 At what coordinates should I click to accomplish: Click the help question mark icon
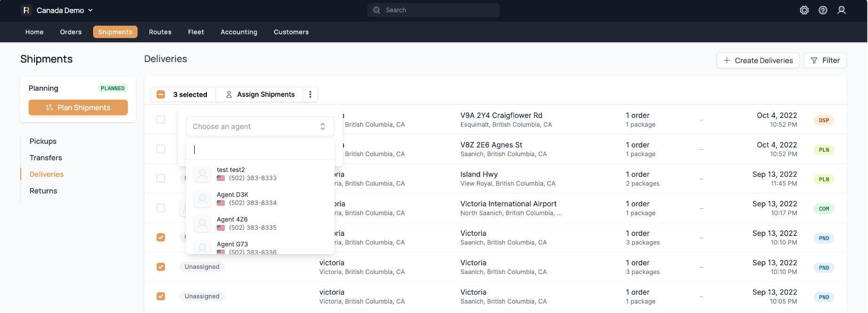point(823,10)
